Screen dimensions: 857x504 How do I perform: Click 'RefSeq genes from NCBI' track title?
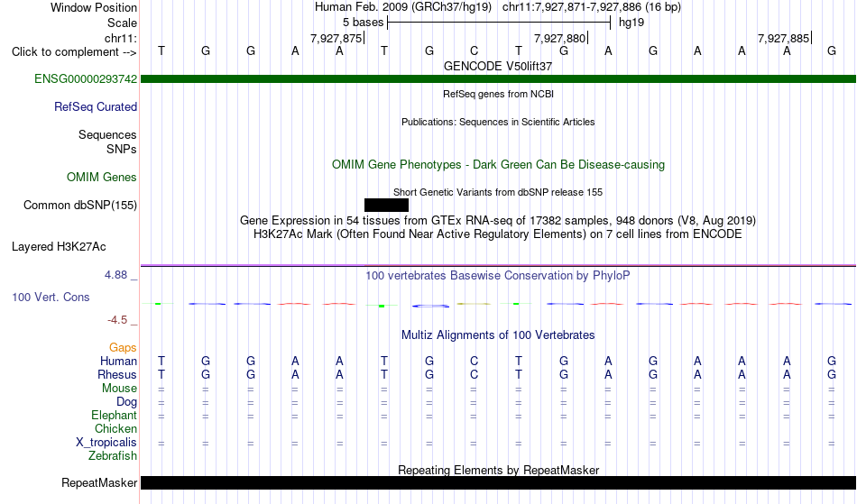499,95
